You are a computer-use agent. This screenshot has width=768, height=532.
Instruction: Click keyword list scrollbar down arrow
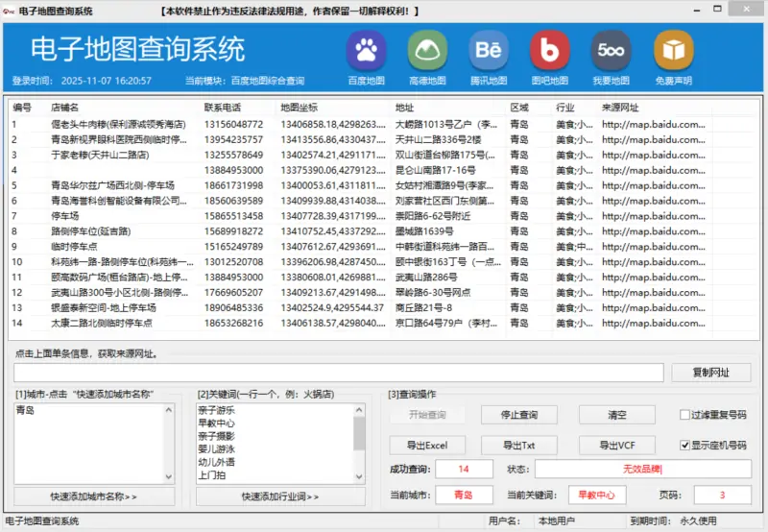[x=359, y=476]
